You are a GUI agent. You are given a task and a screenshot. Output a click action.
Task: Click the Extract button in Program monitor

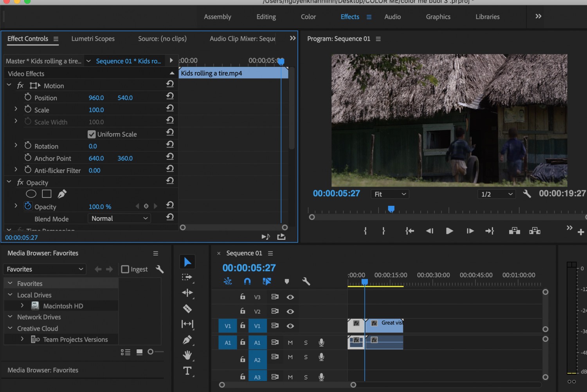535,231
